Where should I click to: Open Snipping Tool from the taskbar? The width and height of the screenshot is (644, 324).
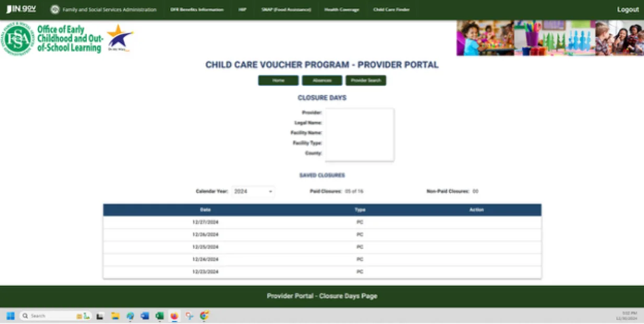coord(189,316)
